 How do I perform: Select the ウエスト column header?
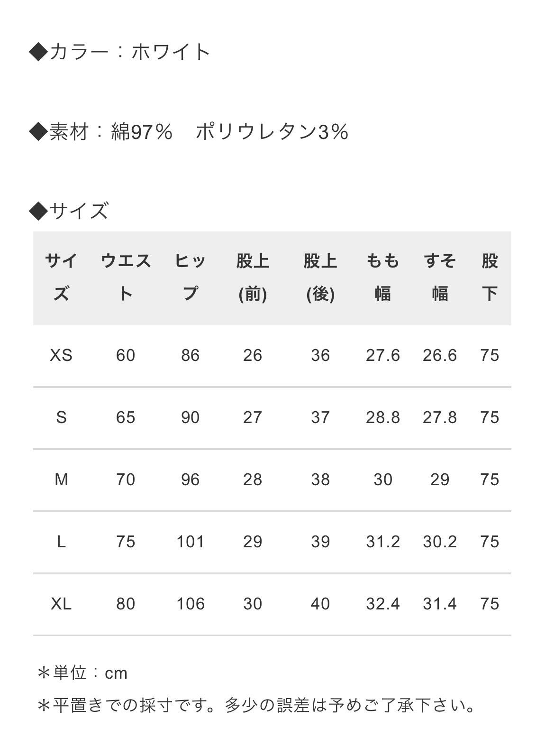click(x=126, y=277)
